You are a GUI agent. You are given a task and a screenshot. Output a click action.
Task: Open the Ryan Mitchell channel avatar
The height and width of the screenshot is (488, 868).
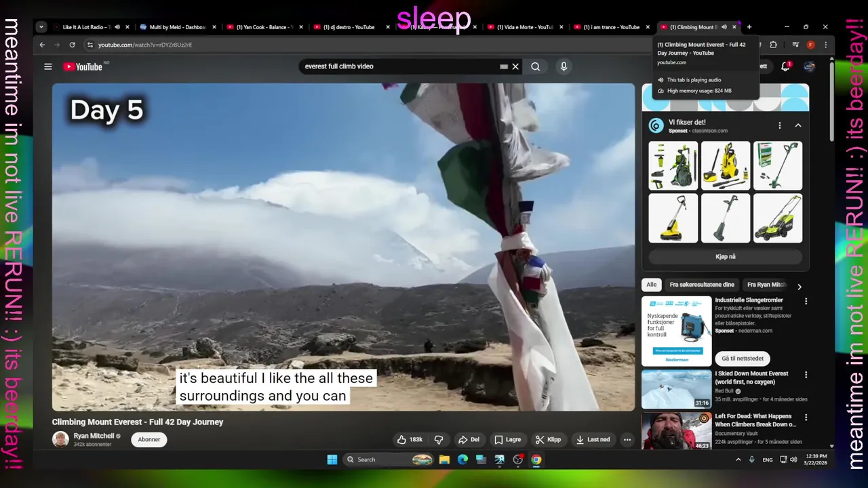[60, 439]
